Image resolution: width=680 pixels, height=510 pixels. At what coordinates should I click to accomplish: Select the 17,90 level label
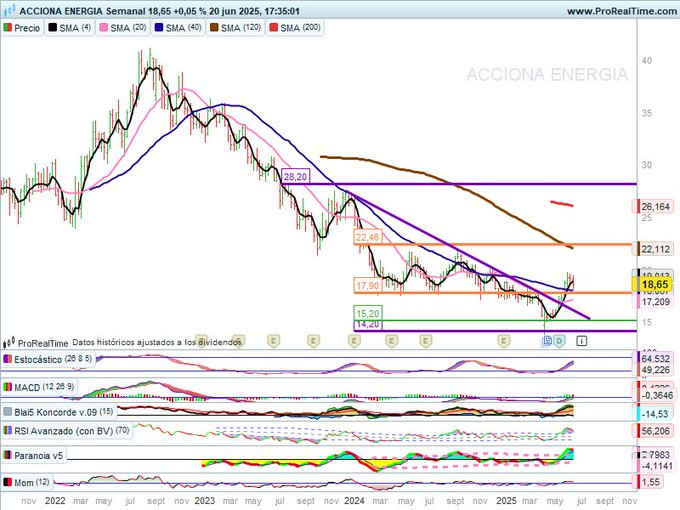click(368, 286)
